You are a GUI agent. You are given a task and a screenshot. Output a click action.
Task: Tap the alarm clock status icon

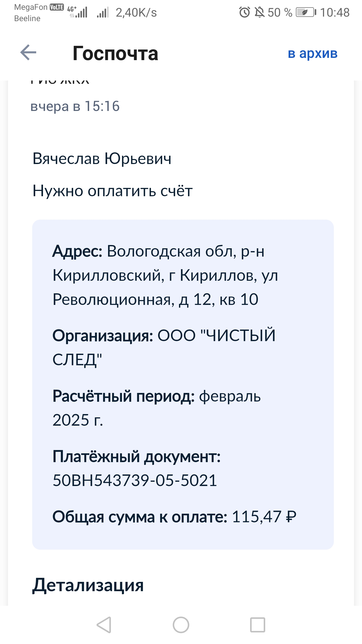coord(244,12)
